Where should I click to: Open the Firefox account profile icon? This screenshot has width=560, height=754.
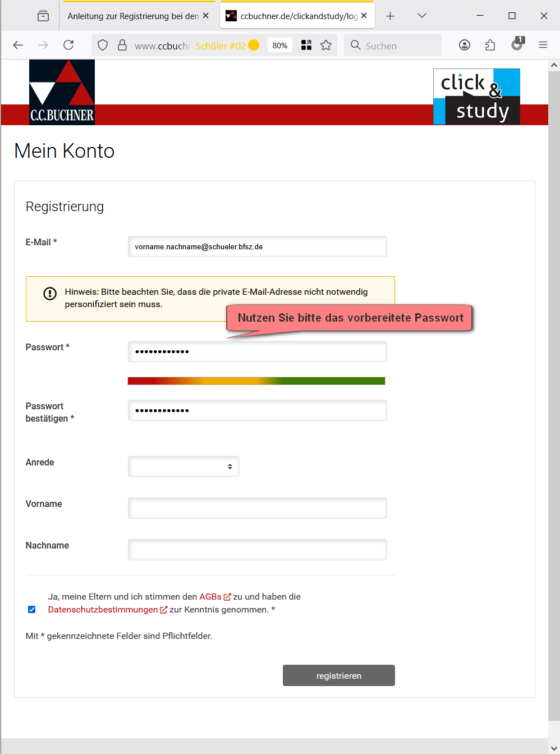pos(465,45)
